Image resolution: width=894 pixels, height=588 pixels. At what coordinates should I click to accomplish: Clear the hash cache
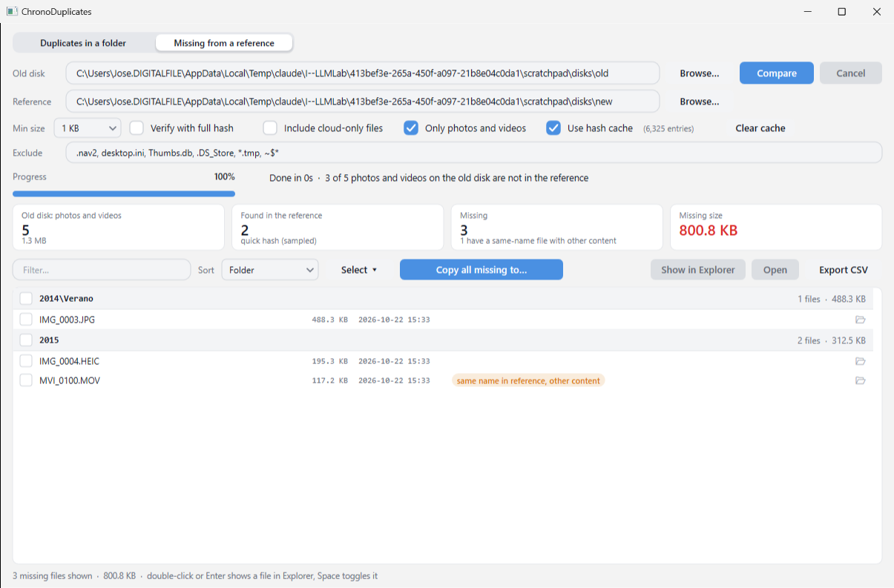pos(760,128)
